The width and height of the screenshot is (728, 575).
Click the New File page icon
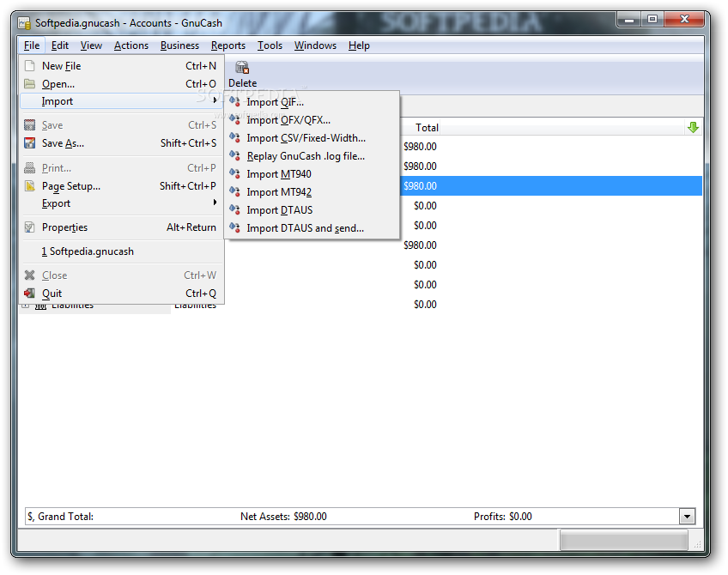(30, 65)
